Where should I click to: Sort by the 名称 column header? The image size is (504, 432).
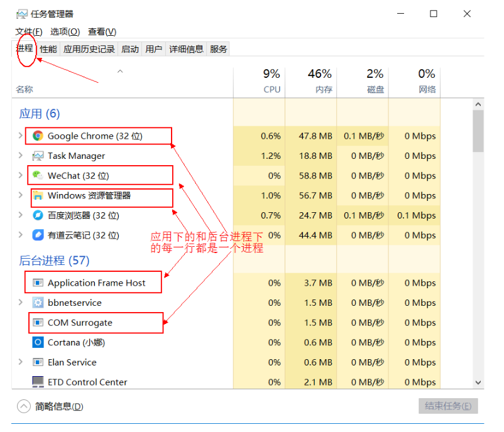pos(123,82)
